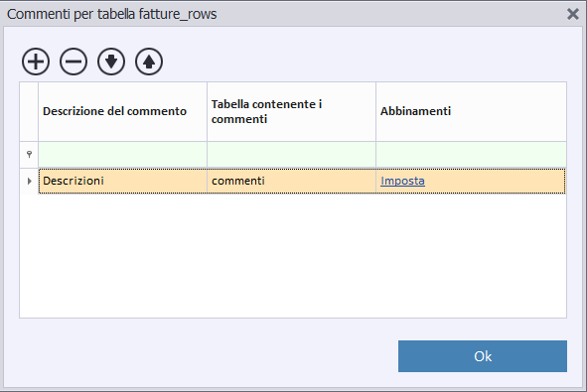Image resolution: width=587 pixels, height=392 pixels.
Task: Move selected comment down with arrow icon
Action: click(111, 62)
